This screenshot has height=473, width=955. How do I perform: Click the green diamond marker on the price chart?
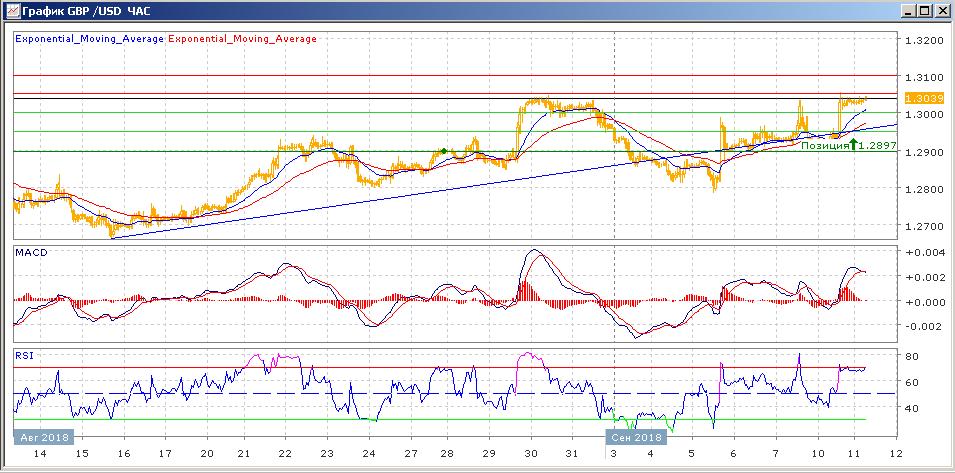444,151
